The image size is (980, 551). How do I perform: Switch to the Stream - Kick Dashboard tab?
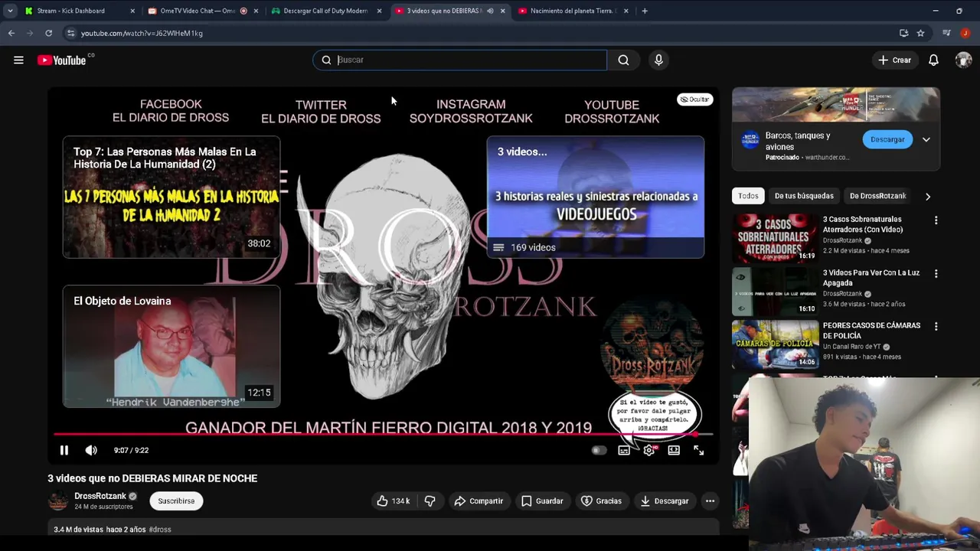80,11
